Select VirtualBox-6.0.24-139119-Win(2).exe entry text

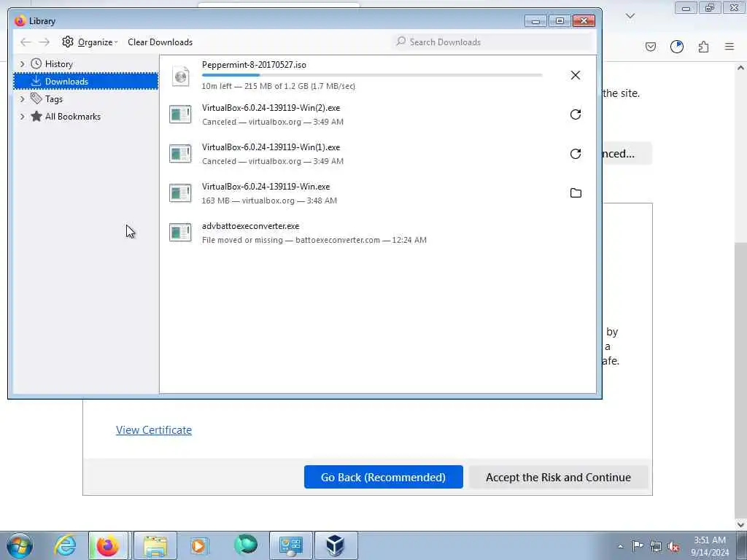[x=271, y=108]
